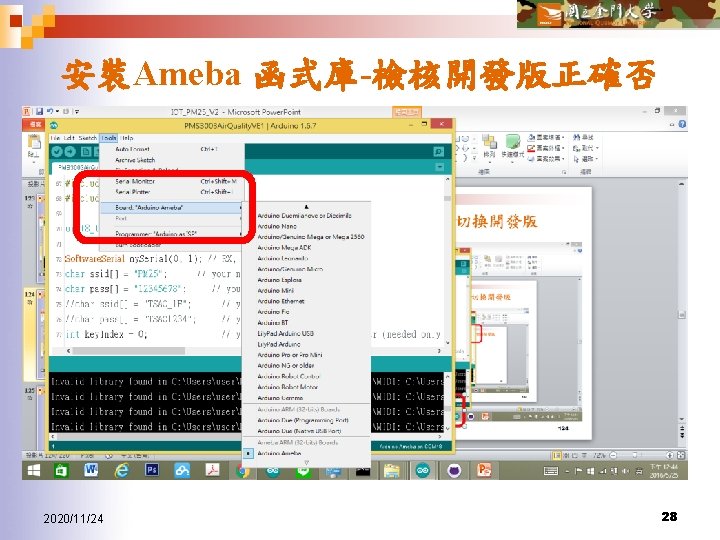Open the Arduino Serial Monitor magnifier icon

439,152
